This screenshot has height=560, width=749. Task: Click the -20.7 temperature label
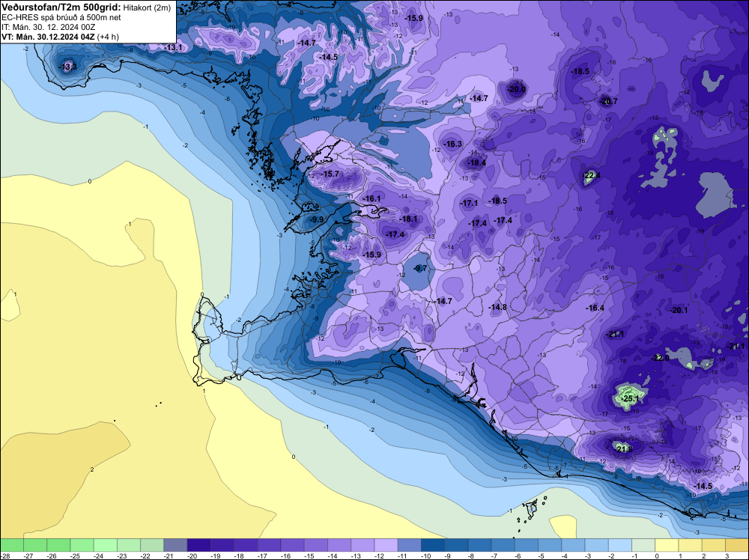[608, 101]
